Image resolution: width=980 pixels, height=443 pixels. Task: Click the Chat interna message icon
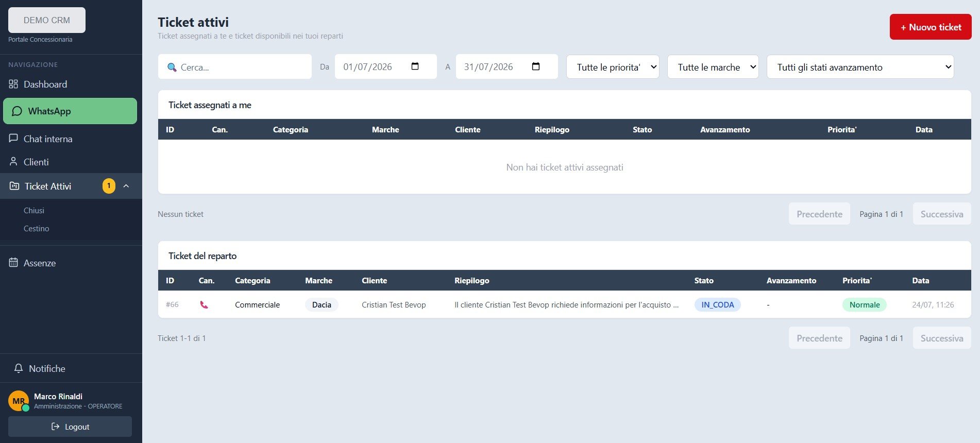point(13,139)
